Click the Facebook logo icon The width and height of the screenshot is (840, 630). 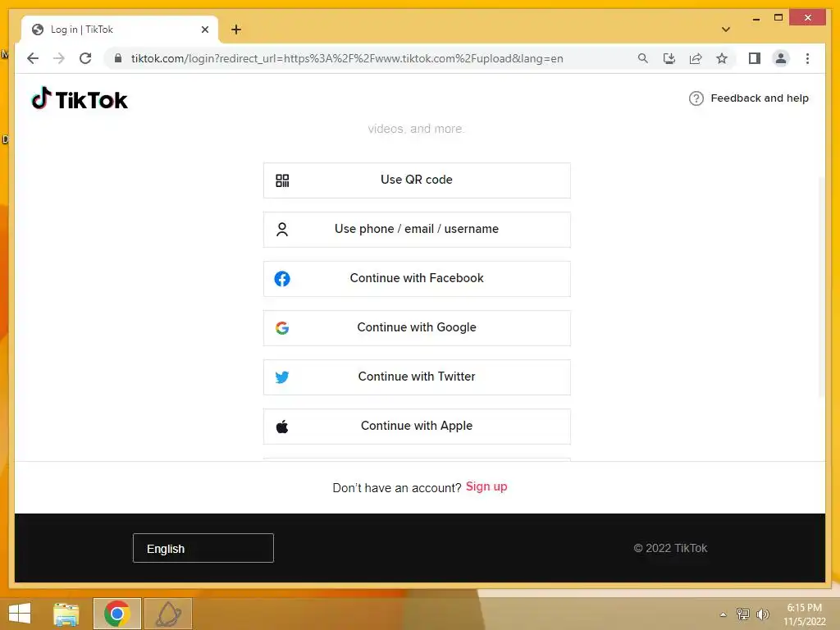point(282,279)
